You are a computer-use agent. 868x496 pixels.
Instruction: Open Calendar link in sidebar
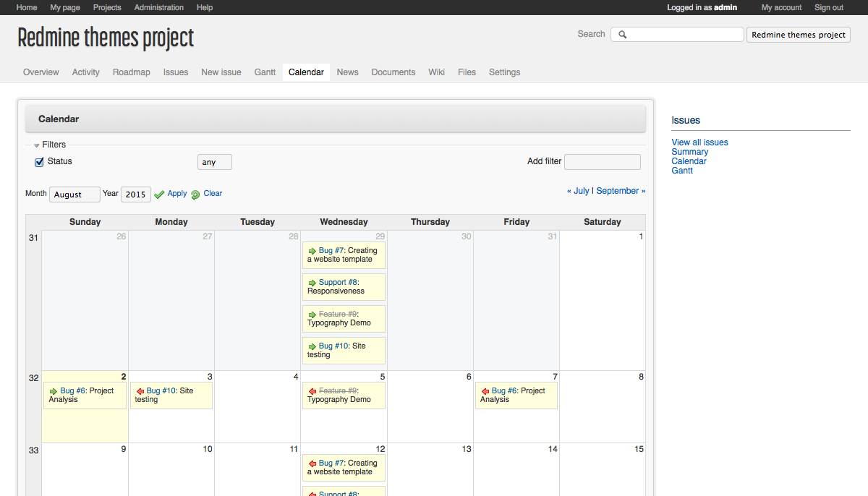[x=689, y=161]
